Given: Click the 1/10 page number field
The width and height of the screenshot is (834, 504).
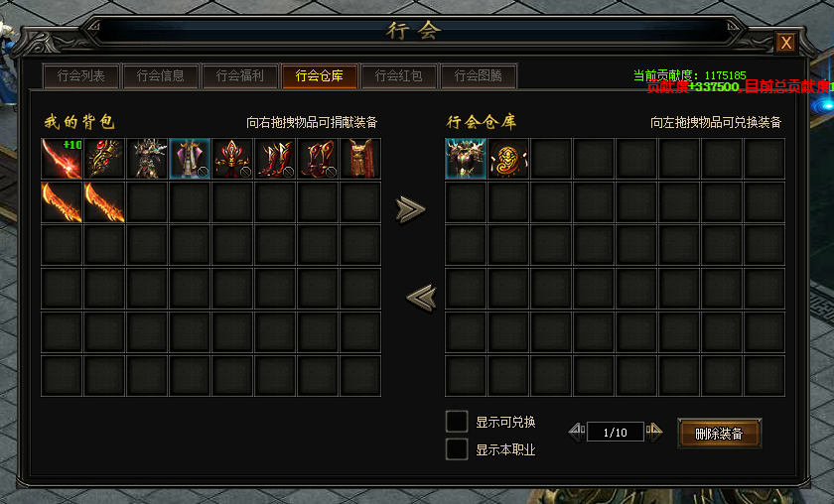Looking at the screenshot, I should (616, 433).
